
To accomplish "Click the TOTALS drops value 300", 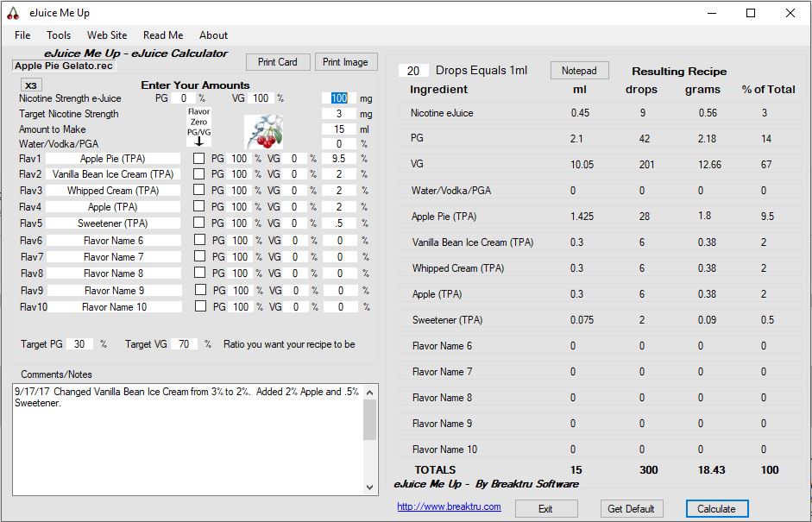I will pos(648,469).
